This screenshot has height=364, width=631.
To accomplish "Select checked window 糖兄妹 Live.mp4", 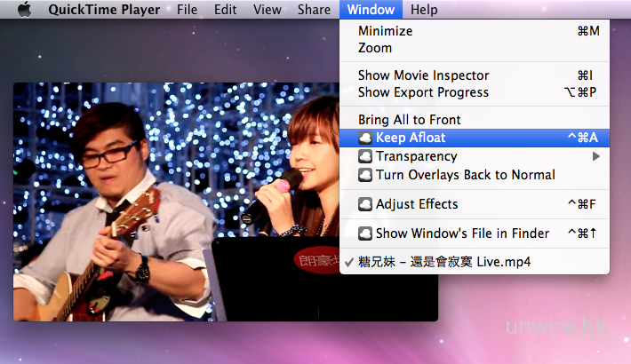I will 444,262.
